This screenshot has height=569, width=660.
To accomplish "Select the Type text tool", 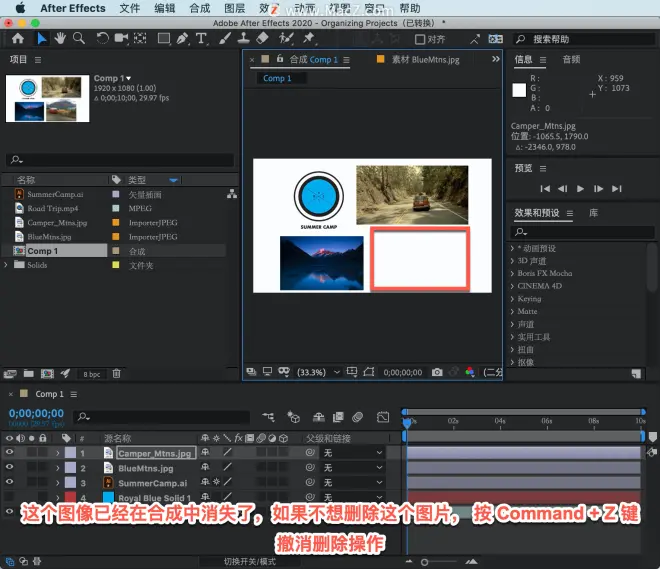I will [201, 39].
